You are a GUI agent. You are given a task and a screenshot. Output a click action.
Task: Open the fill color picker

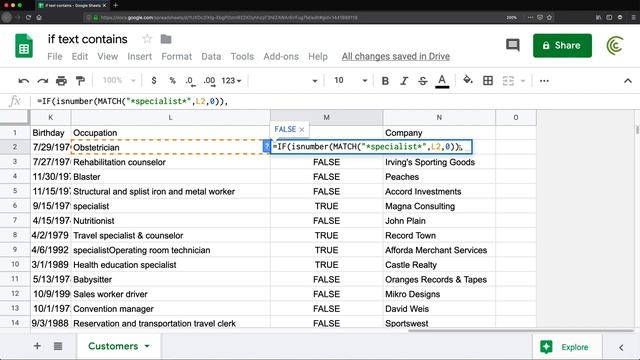tap(468, 80)
